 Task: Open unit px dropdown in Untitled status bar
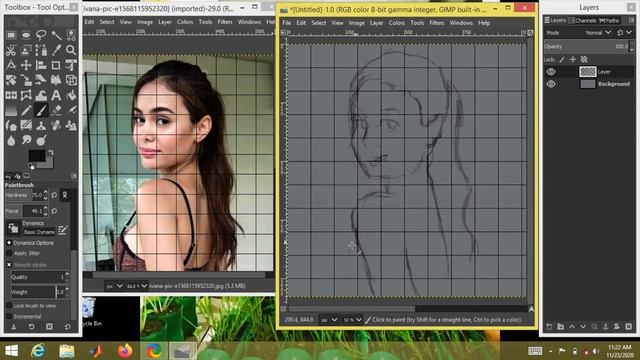point(329,320)
